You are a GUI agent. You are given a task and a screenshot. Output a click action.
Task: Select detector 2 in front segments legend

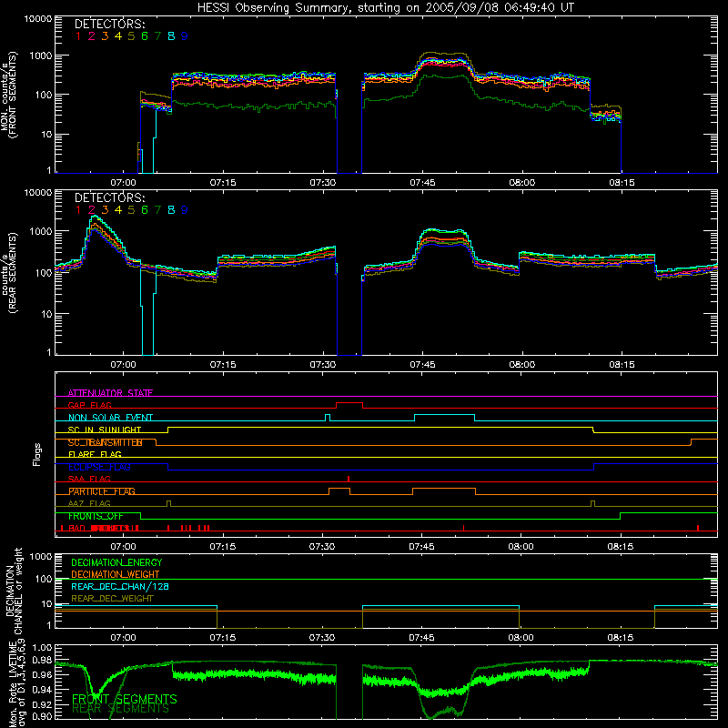point(92,36)
